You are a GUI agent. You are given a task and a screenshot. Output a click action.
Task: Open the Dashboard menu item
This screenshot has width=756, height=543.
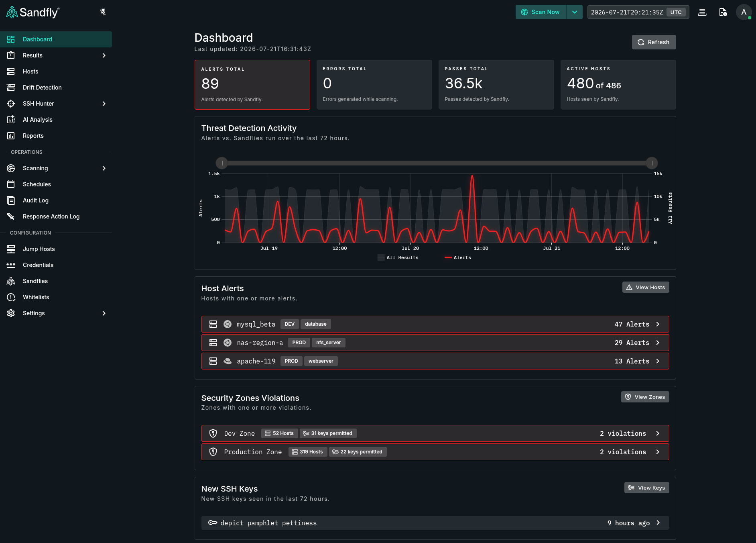[x=56, y=39]
